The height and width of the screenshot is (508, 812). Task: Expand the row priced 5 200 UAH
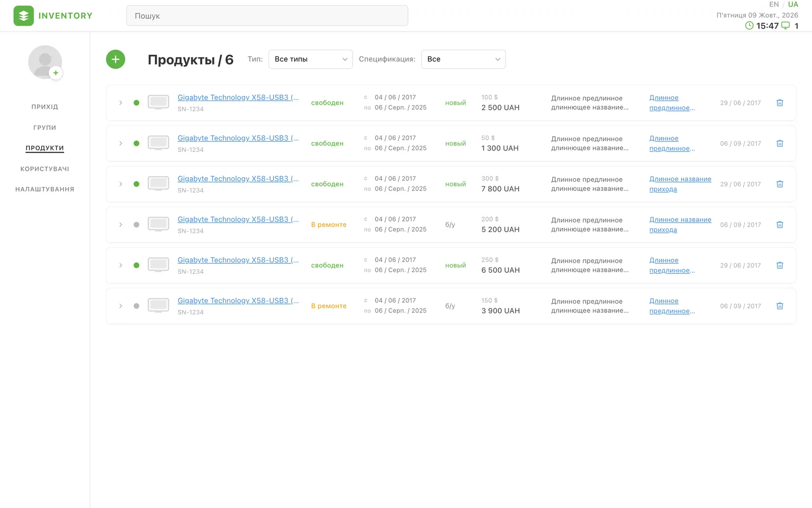click(121, 225)
